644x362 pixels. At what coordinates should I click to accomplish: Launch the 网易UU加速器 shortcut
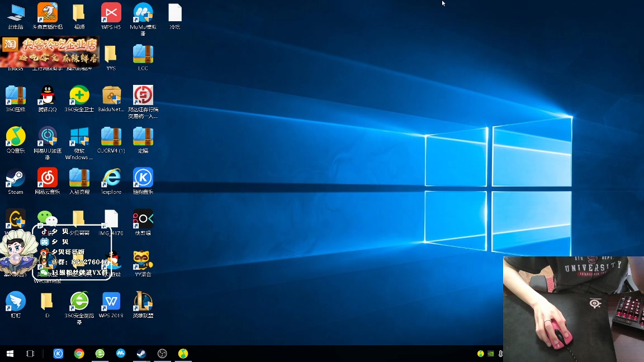tap(47, 143)
